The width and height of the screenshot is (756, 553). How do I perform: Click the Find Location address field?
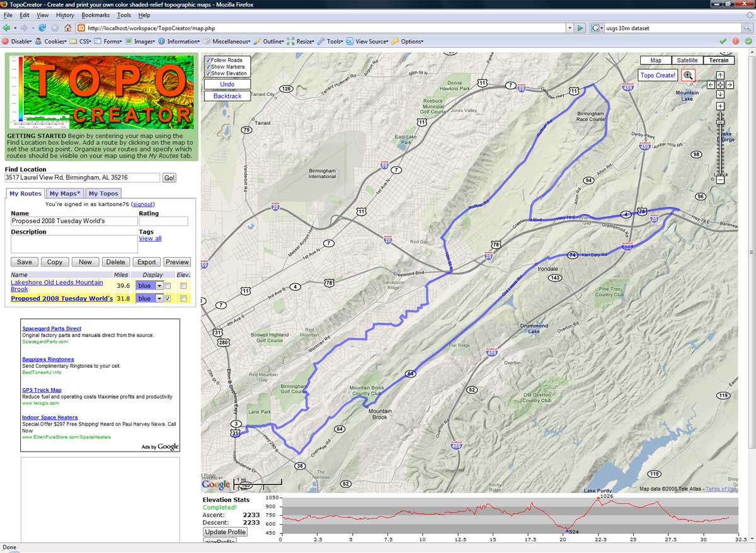(x=83, y=178)
